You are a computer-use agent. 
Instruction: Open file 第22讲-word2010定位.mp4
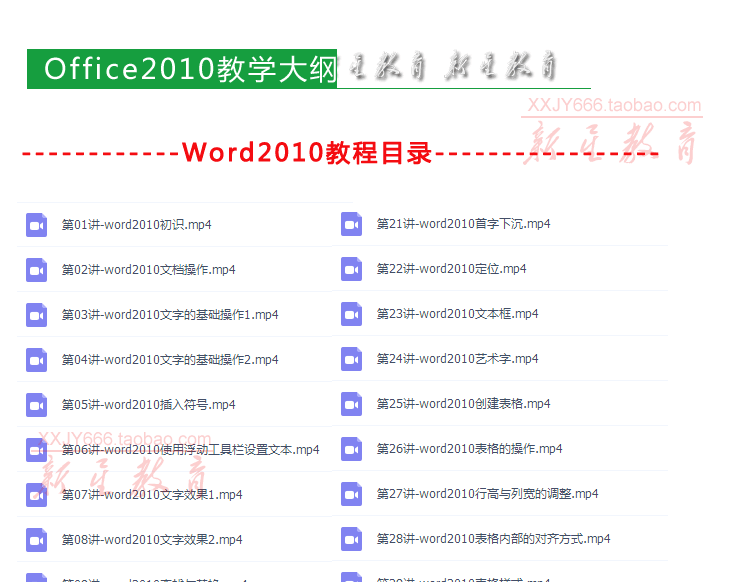point(451,269)
